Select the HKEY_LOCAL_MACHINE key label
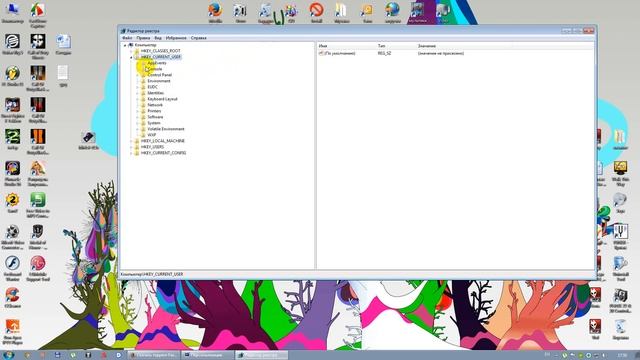 tap(162, 141)
